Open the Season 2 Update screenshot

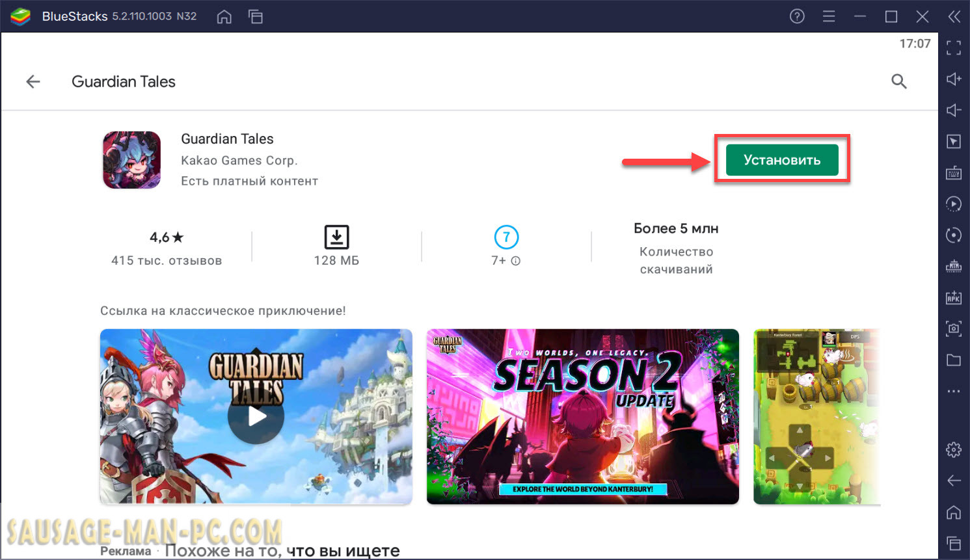[583, 417]
